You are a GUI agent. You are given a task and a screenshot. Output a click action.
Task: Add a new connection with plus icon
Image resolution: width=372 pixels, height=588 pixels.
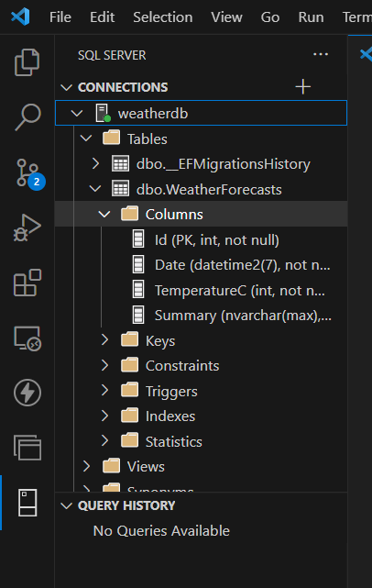[x=302, y=87]
